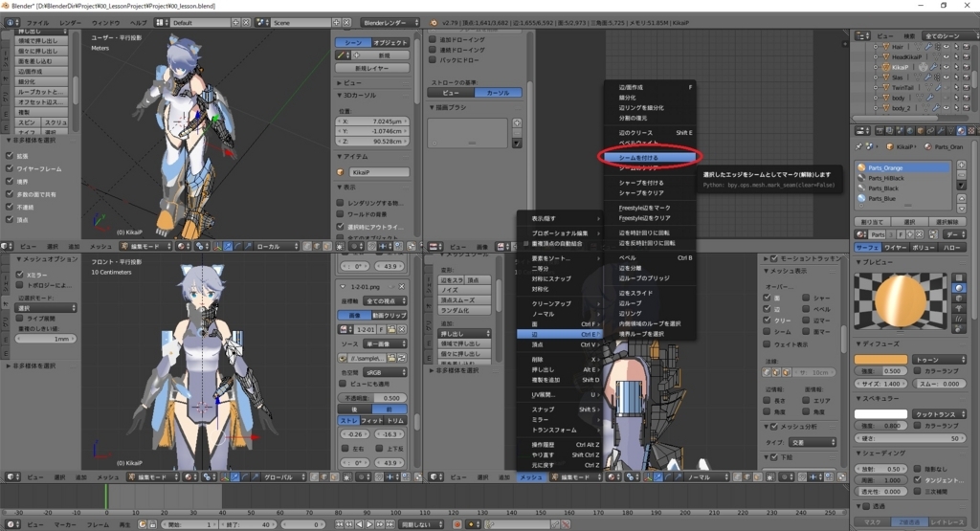
Task: Enable the ワールドの背景 checkbox
Action: 340,215
